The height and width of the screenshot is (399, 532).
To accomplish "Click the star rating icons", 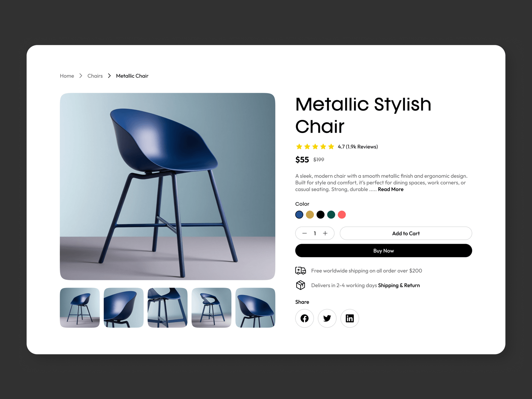I will [315, 146].
